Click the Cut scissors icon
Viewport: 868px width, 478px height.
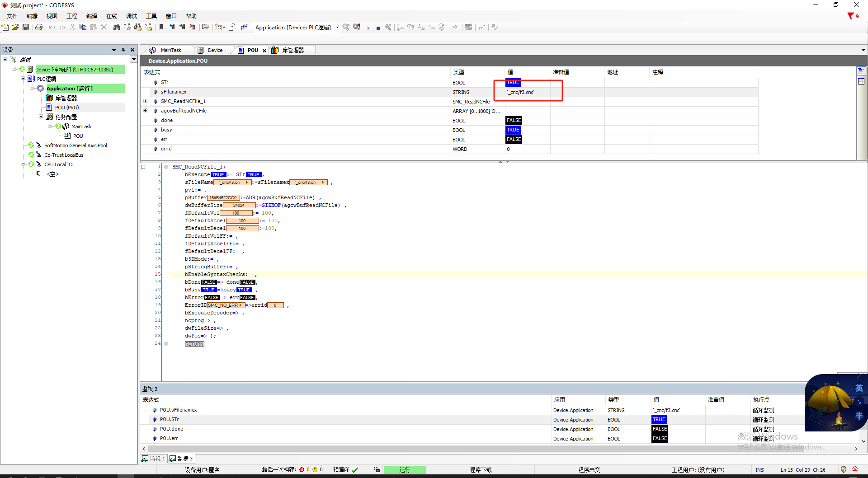(x=72, y=27)
